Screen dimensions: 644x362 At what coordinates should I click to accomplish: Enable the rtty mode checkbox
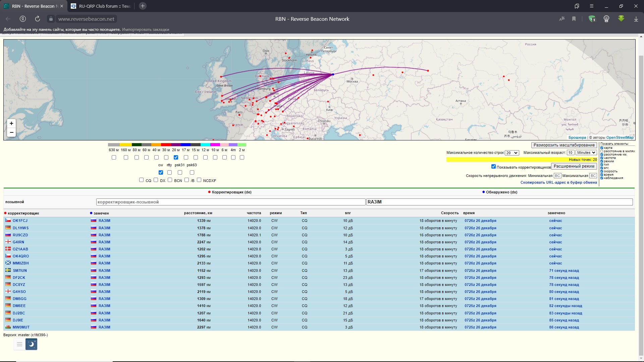(x=169, y=172)
